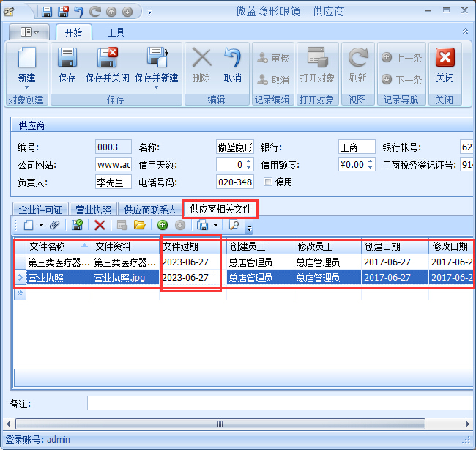Screen dimensions: 476x450
Task: Click the paperclip attachment icon in file toolbar
Action: pos(53,225)
